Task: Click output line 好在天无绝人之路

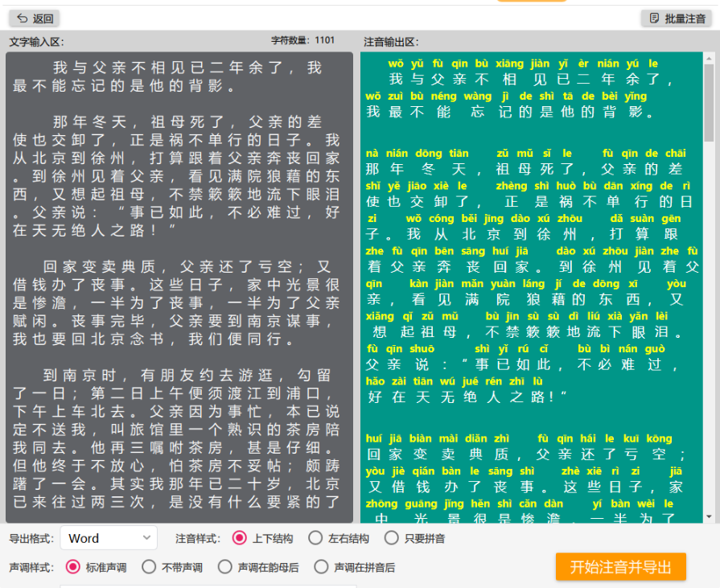Action: 467,397
